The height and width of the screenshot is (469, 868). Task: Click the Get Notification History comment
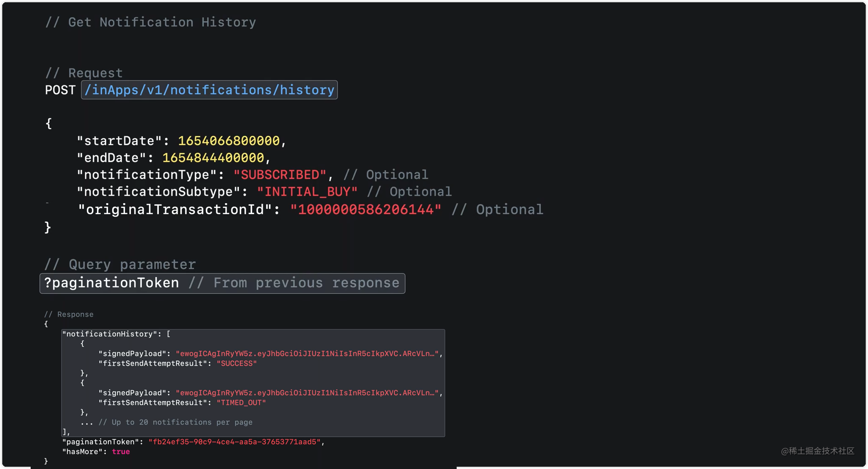click(x=151, y=22)
